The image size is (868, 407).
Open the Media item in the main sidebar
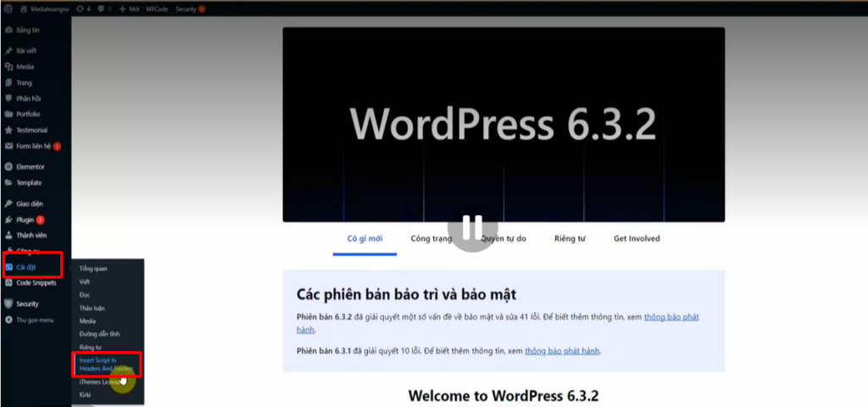pos(20,66)
